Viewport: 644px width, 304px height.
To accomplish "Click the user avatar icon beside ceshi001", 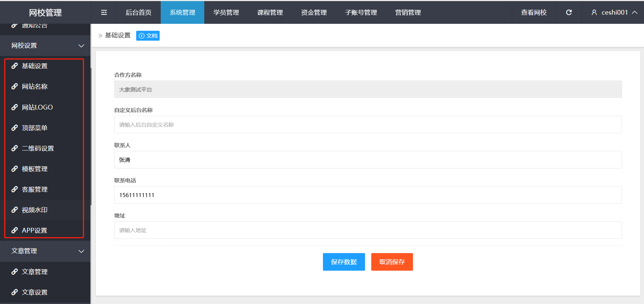I will (x=594, y=12).
